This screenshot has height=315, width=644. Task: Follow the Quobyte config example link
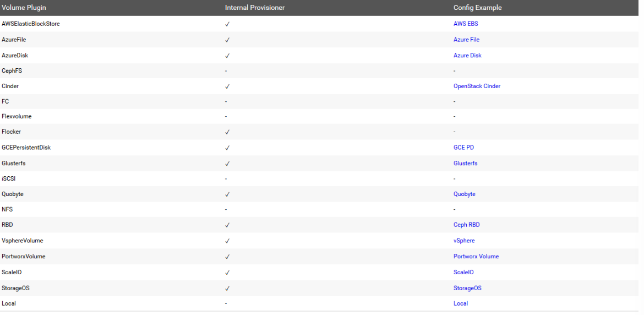coord(465,194)
